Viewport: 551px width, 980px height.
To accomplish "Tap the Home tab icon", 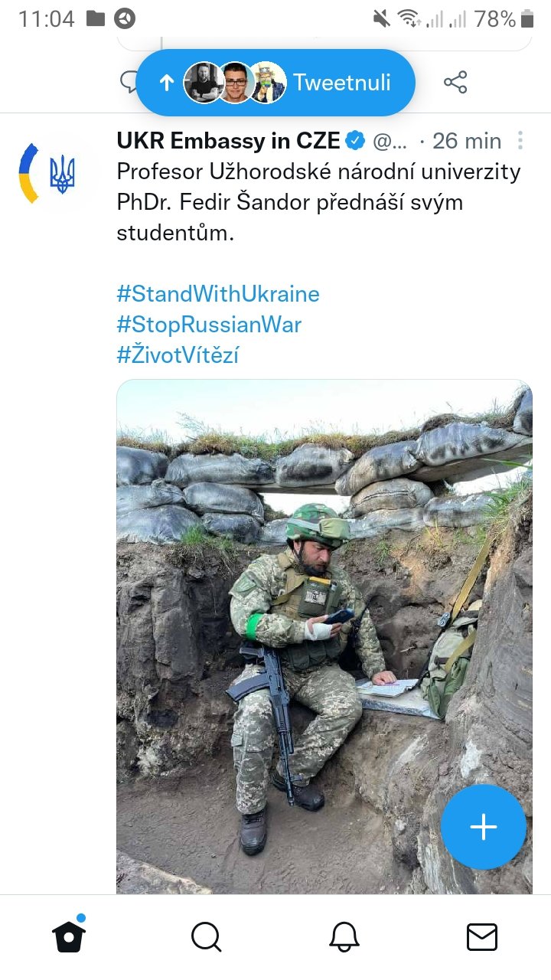I will click(69, 936).
